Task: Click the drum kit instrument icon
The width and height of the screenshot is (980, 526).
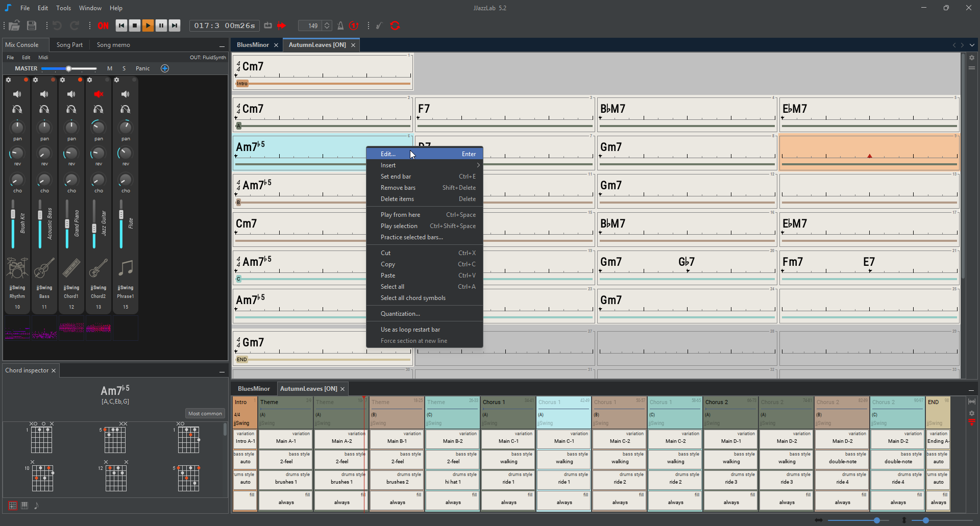Action: 17,268
